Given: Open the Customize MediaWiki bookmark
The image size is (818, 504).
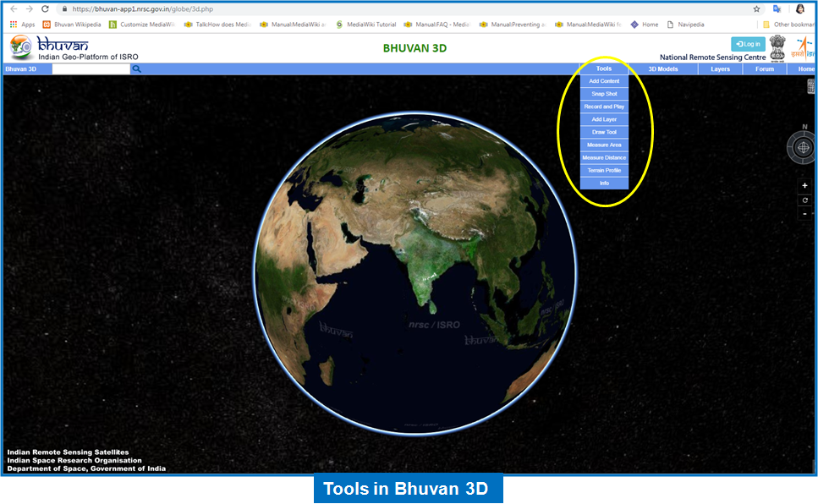Looking at the screenshot, I should 142,25.
